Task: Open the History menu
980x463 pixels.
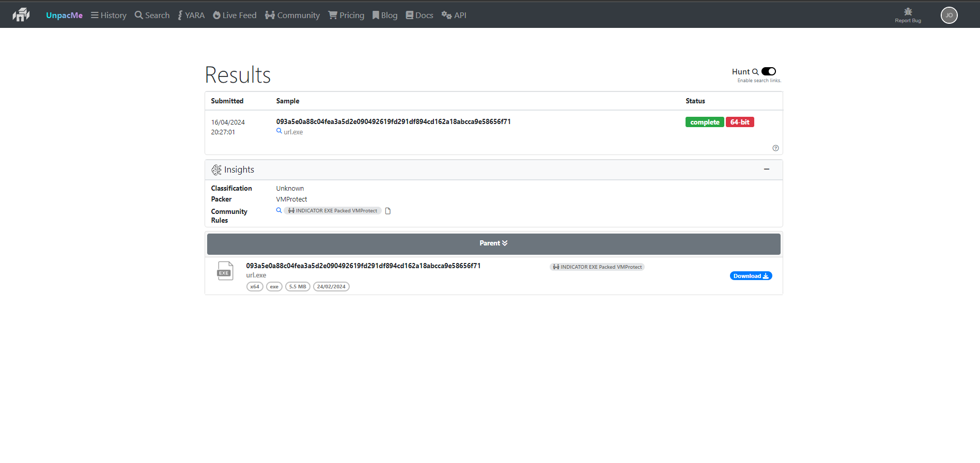Action: tap(108, 16)
